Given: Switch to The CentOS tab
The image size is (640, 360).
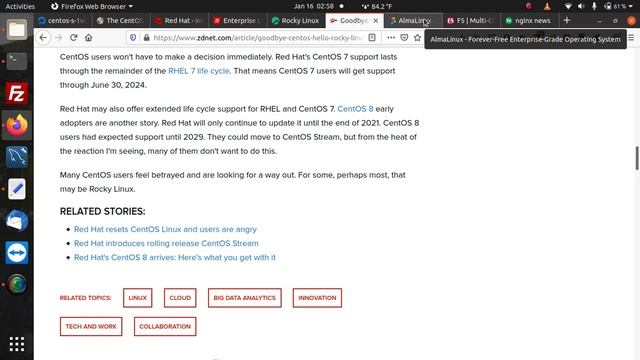Looking at the screenshot, I should (x=121, y=20).
